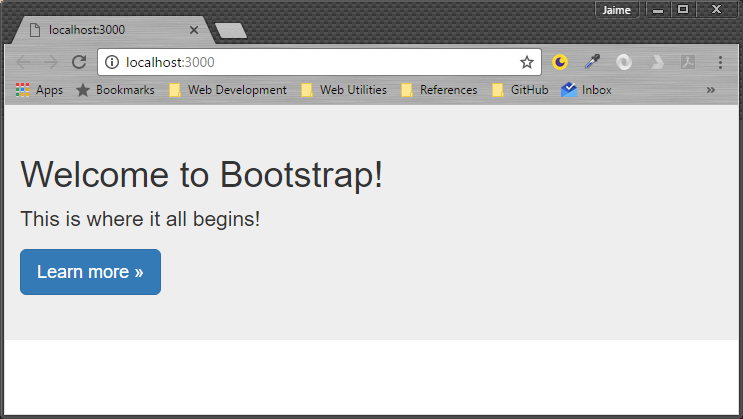Click the grey swirl extension icon
Image resolution: width=743 pixels, height=419 pixels.
[x=624, y=62]
